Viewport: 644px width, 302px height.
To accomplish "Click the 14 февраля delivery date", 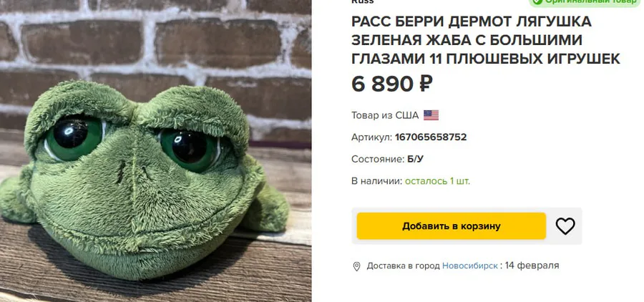I will point(532,266).
